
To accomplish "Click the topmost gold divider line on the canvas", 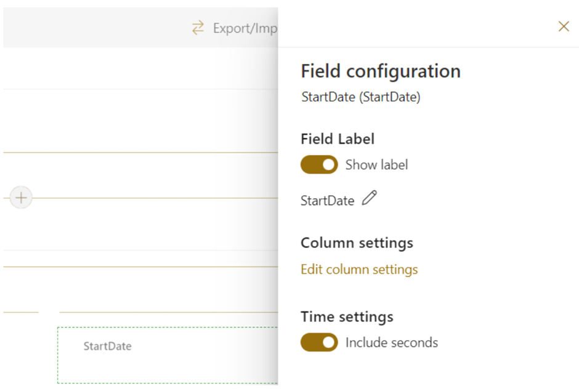I will tap(140, 152).
